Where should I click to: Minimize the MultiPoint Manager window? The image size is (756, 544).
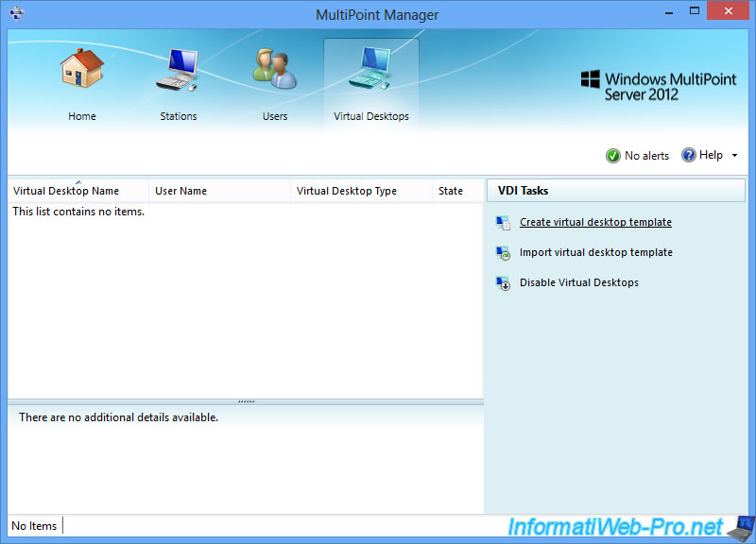coord(669,11)
